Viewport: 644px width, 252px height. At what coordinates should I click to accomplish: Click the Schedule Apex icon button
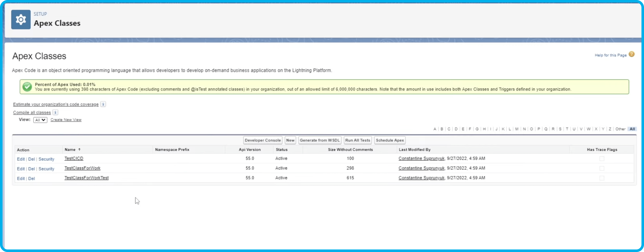[x=389, y=140]
